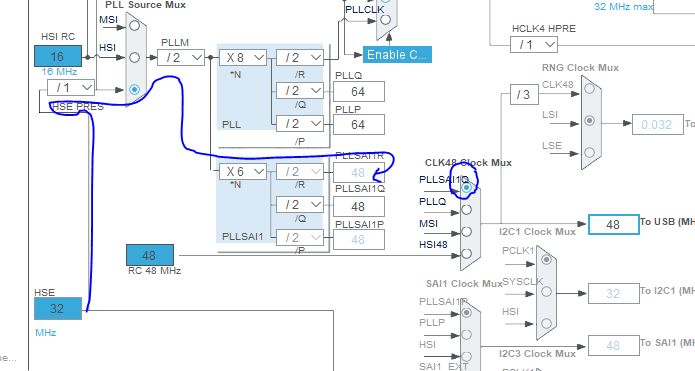Select PLLSAI1R in SAI1 Clock Mux
The image size is (695, 371).
click(x=466, y=313)
